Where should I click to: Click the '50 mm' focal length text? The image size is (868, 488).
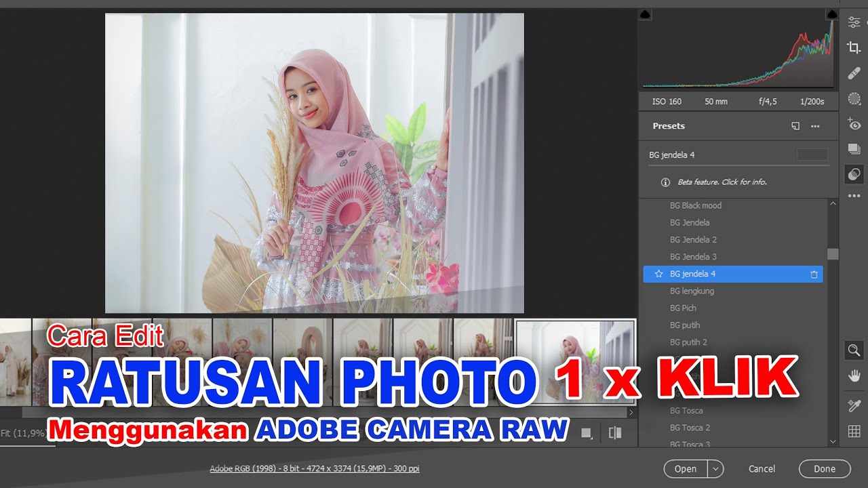(x=716, y=102)
